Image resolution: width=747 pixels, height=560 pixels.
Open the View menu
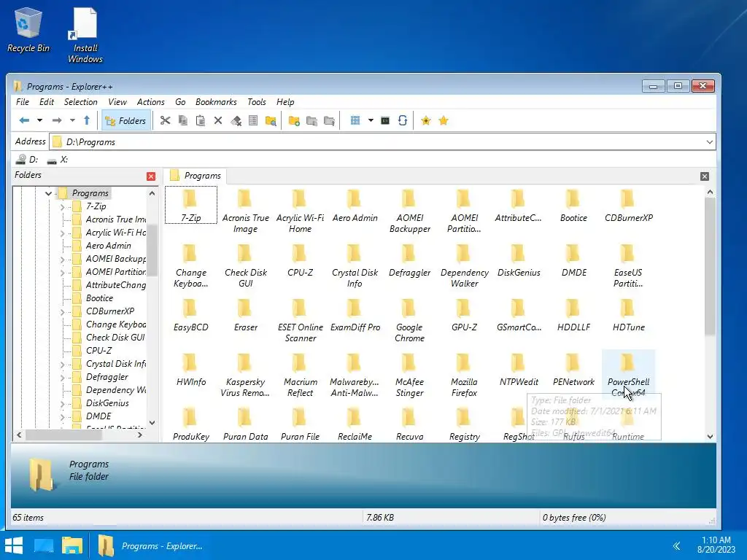tap(117, 102)
